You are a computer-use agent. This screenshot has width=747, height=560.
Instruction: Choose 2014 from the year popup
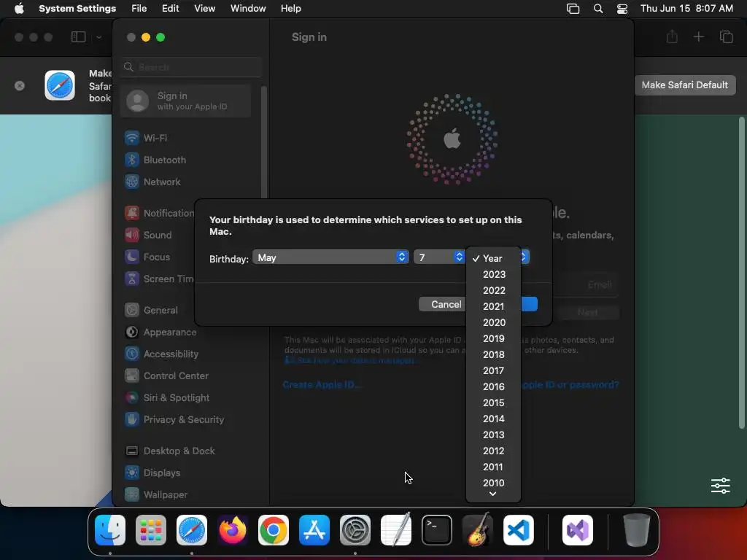(x=493, y=419)
